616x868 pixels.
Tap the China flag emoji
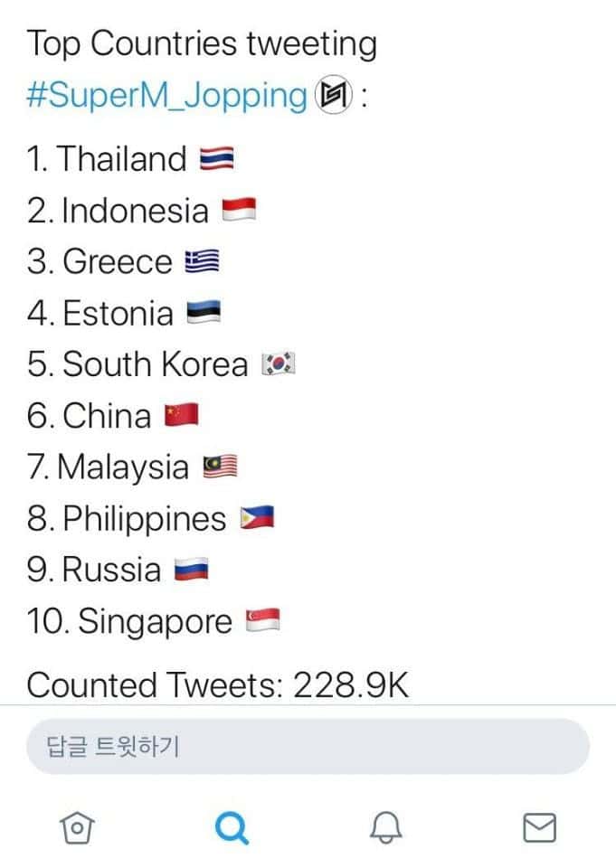(181, 416)
